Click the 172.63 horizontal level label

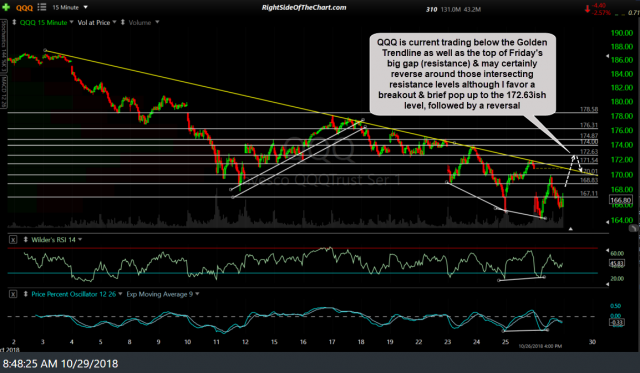(589, 151)
